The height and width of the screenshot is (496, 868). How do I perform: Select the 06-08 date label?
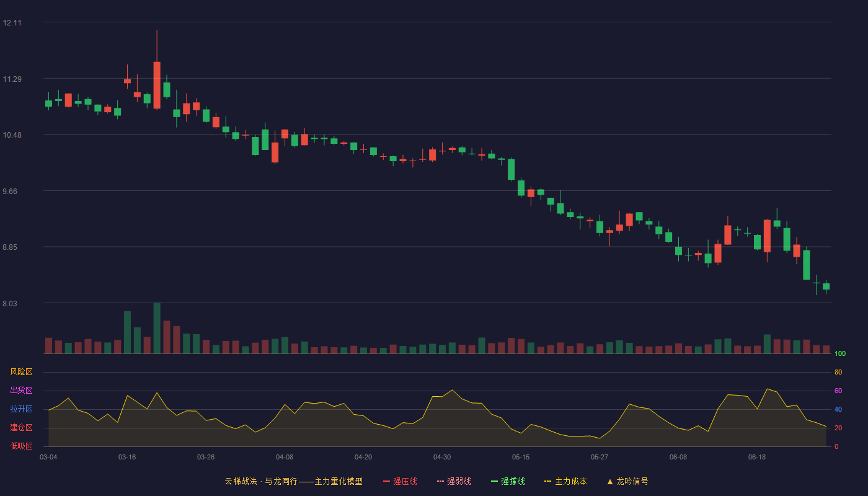[x=678, y=457]
